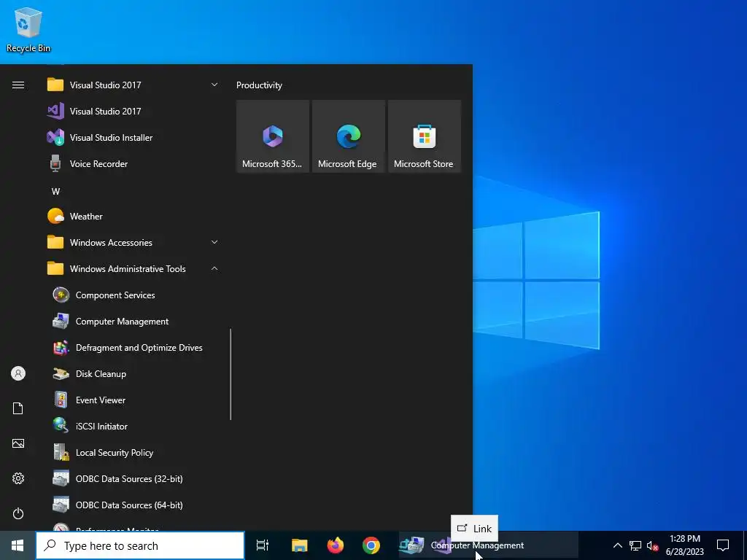Click the Power icon in Start sidebar
The image size is (747, 560).
pyautogui.click(x=18, y=513)
